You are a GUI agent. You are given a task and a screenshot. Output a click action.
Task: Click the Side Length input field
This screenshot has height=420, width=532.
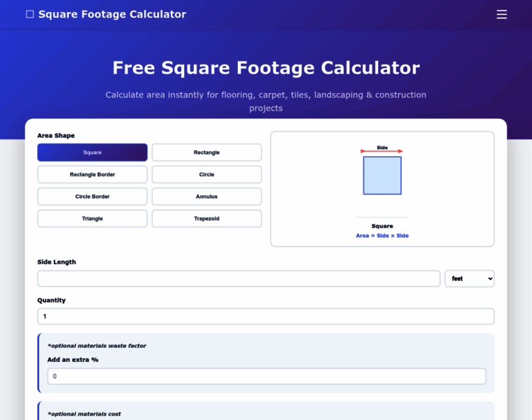click(239, 279)
